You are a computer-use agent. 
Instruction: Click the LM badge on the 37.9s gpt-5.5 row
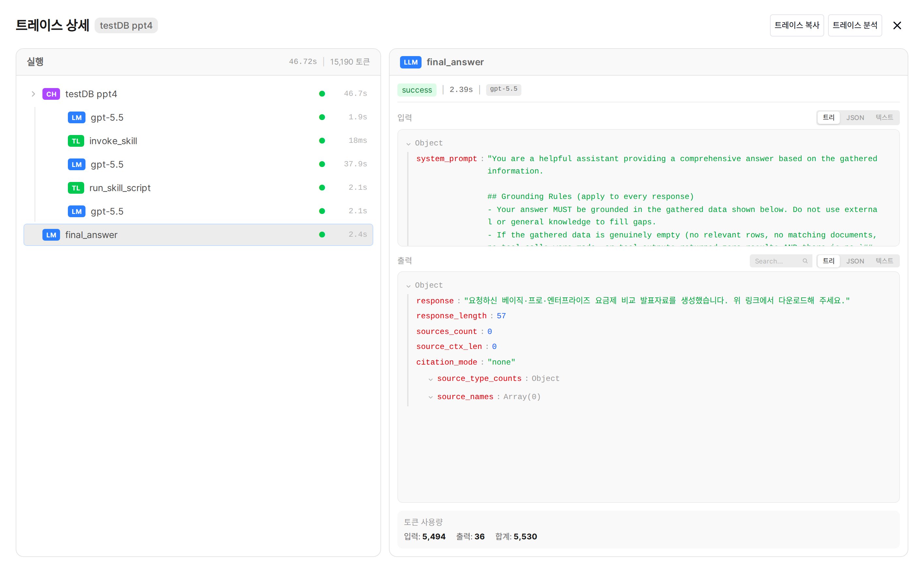pyautogui.click(x=77, y=164)
